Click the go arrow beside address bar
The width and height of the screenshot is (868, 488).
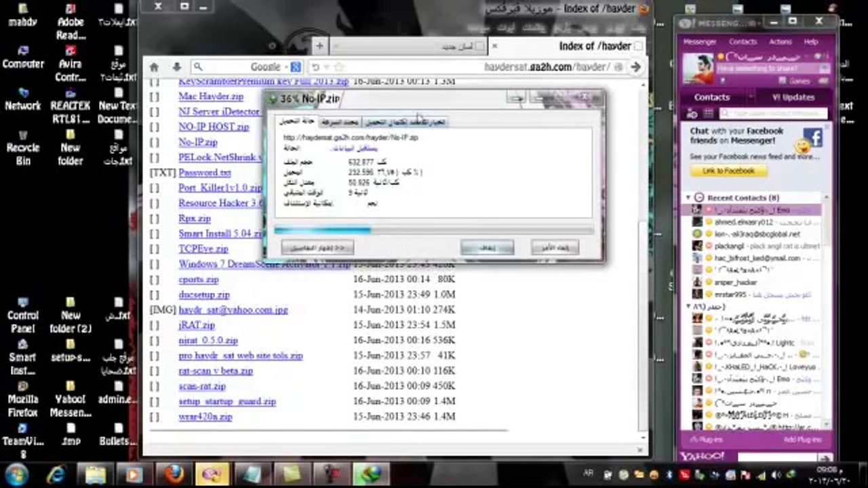[635, 67]
